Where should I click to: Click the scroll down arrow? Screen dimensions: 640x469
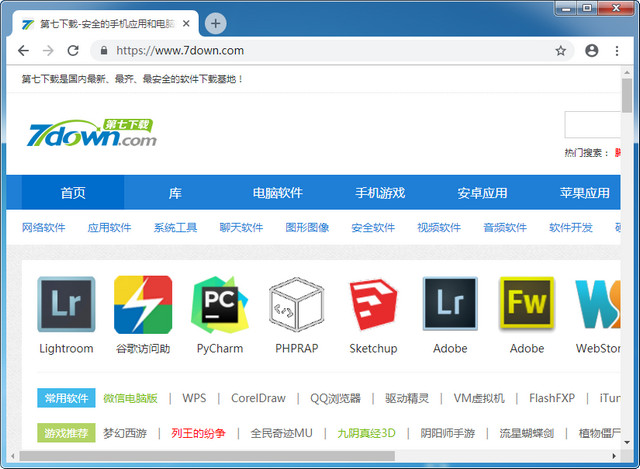(x=627, y=442)
